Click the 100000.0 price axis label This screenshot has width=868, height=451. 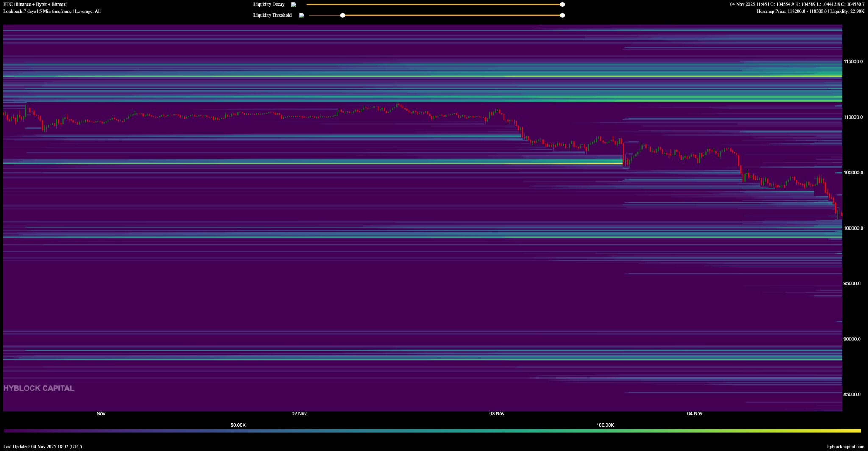coord(853,228)
